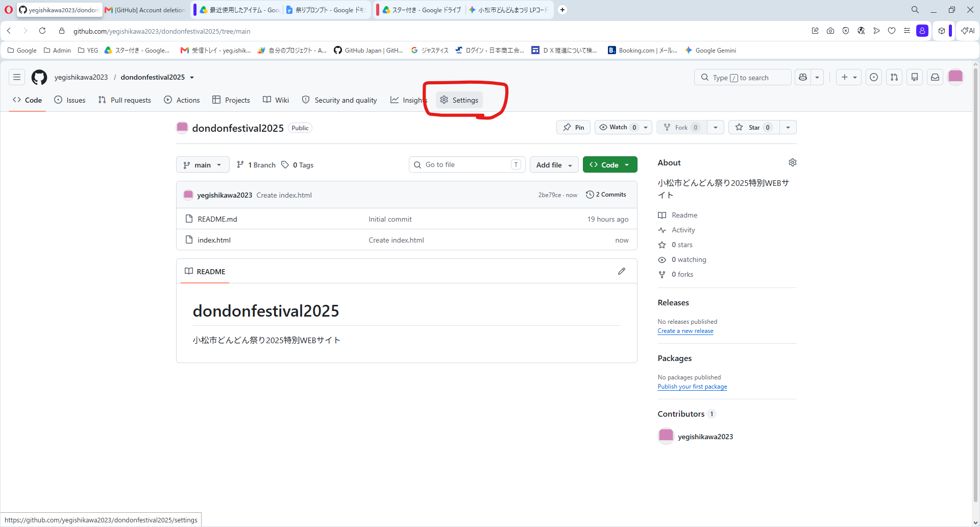
Task: Open About section gear settings
Action: (x=792, y=162)
